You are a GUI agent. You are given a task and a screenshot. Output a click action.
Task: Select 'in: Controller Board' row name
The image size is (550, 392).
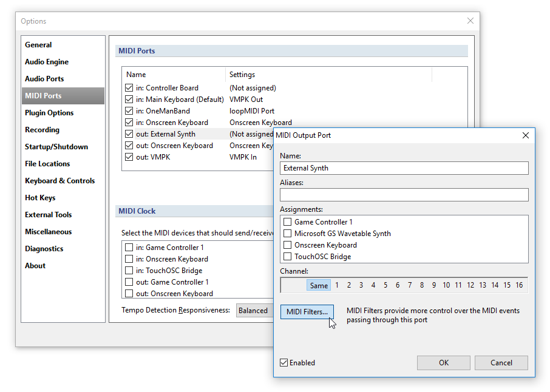click(167, 88)
